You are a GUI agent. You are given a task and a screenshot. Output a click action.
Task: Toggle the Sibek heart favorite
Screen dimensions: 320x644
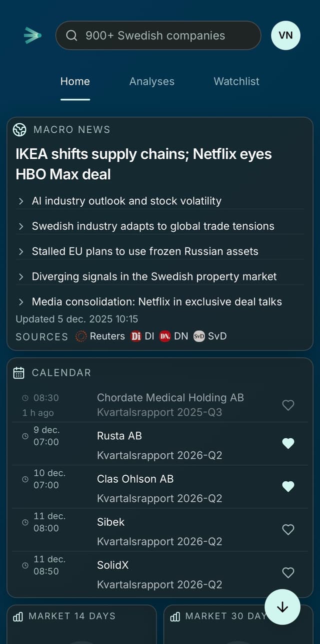pos(288,529)
